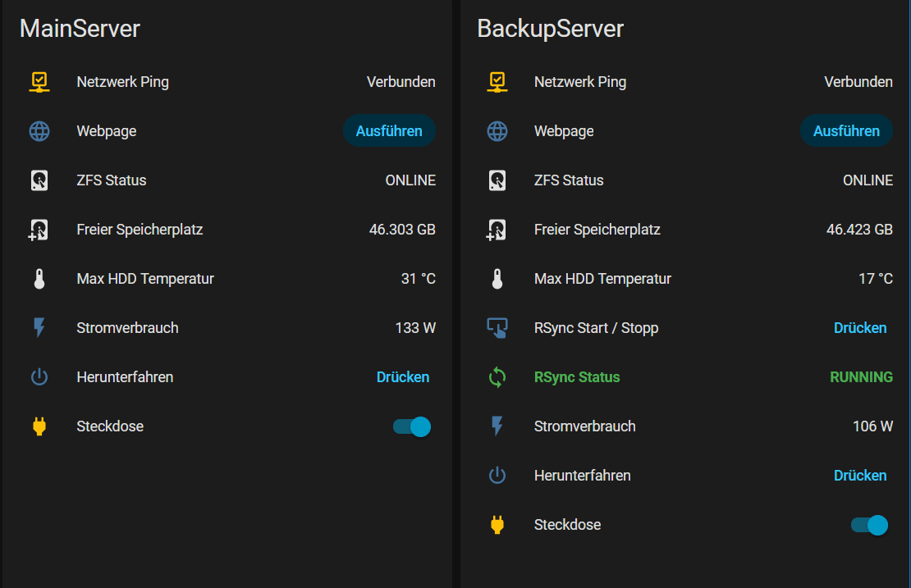911x588 pixels.
Task: Click MainServer Steckdose plug icon
Action: [x=39, y=426]
